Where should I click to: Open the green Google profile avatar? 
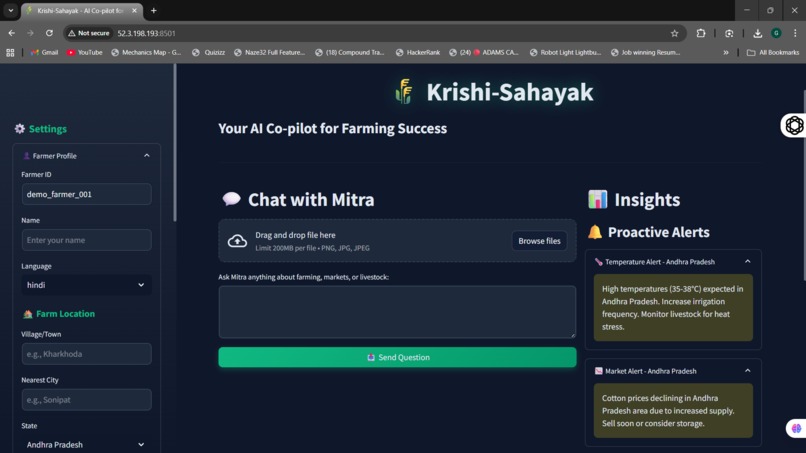tap(776, 33)
